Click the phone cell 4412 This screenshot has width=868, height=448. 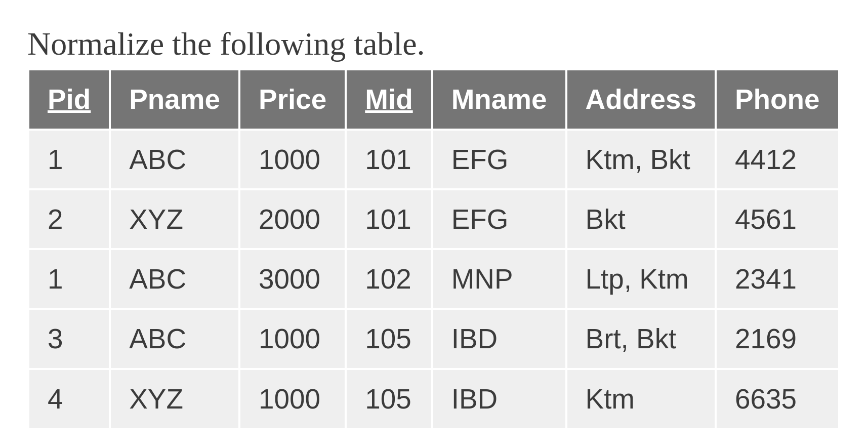tap(777, 159)
